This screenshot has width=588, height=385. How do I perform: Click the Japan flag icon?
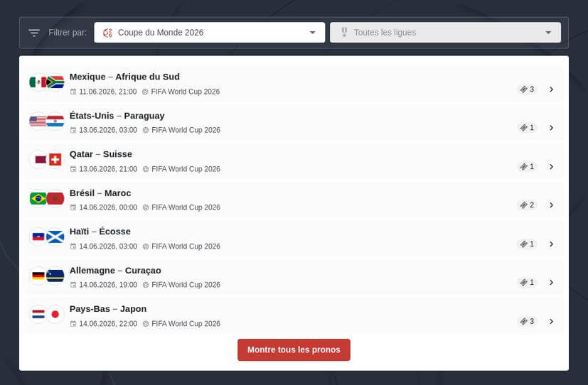point(55,315)
